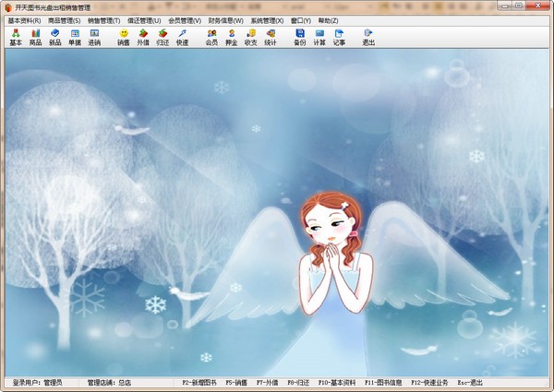Screen dimensions: 554x392
Task: Click the 统计 statistics icon
Action: click(x=271, y=37)
